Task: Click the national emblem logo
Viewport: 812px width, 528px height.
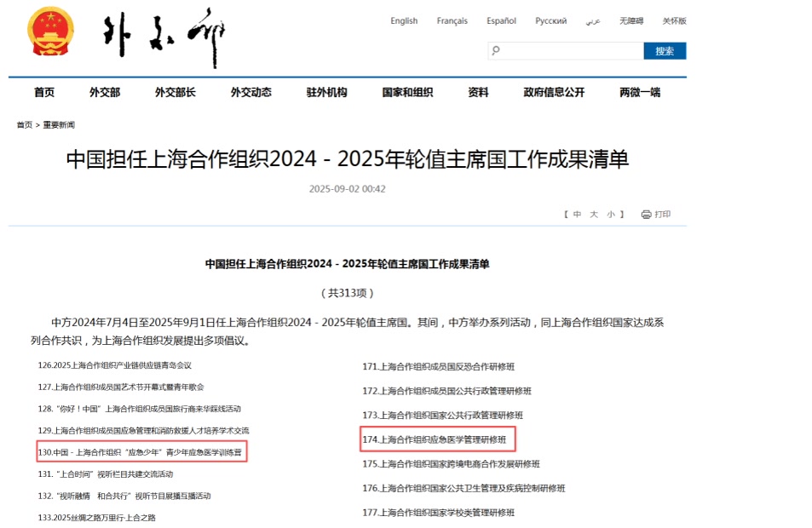Action: pyautogui.click(x=52, y=35)
